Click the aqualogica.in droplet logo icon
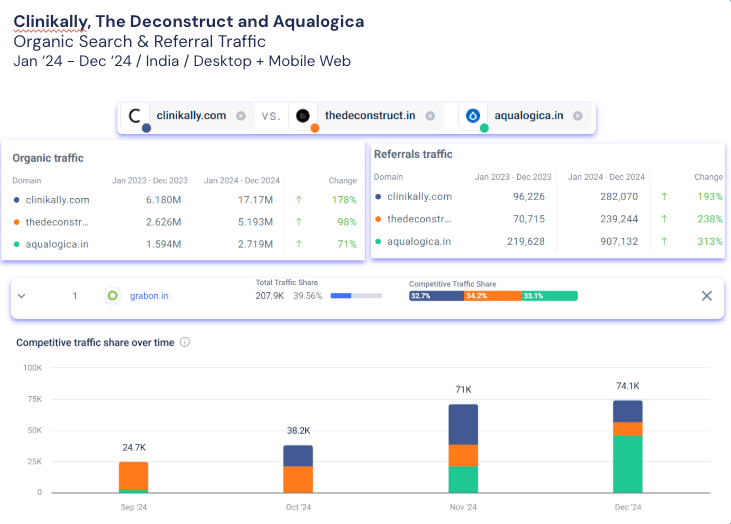This screenshot has height=524, width=731. point(473,116)
